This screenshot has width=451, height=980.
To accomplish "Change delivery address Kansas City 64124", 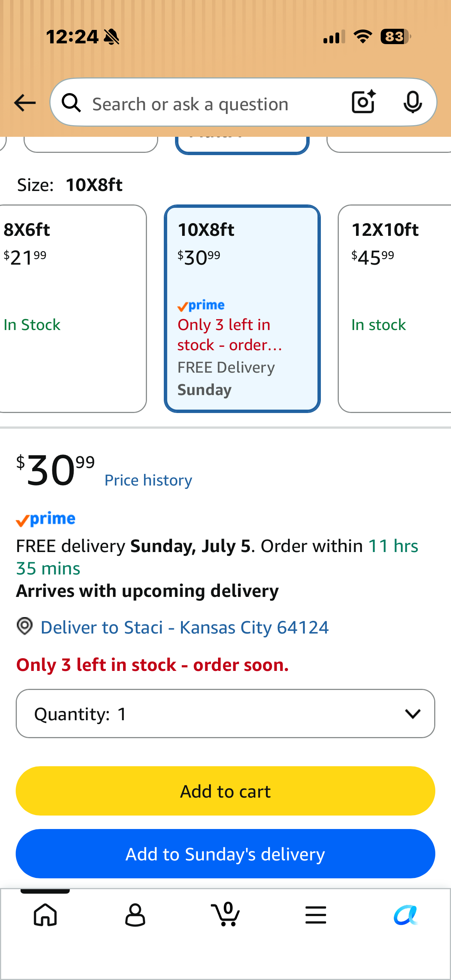I will tap(185, 627).
